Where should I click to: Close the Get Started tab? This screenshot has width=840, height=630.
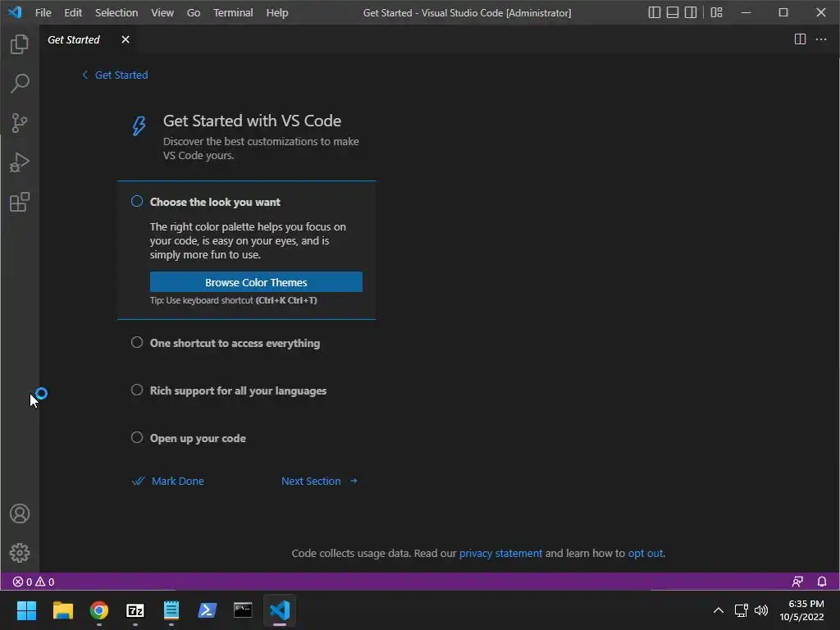coord(126,39)
